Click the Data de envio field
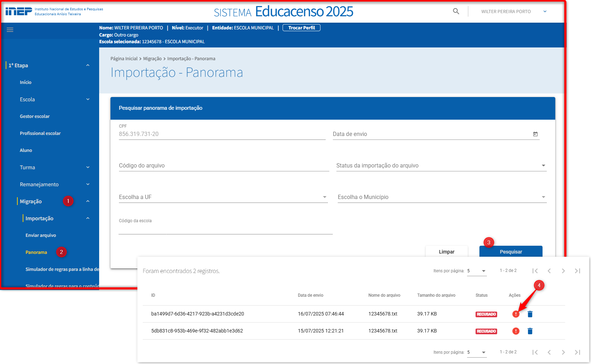 click(436, 134)
